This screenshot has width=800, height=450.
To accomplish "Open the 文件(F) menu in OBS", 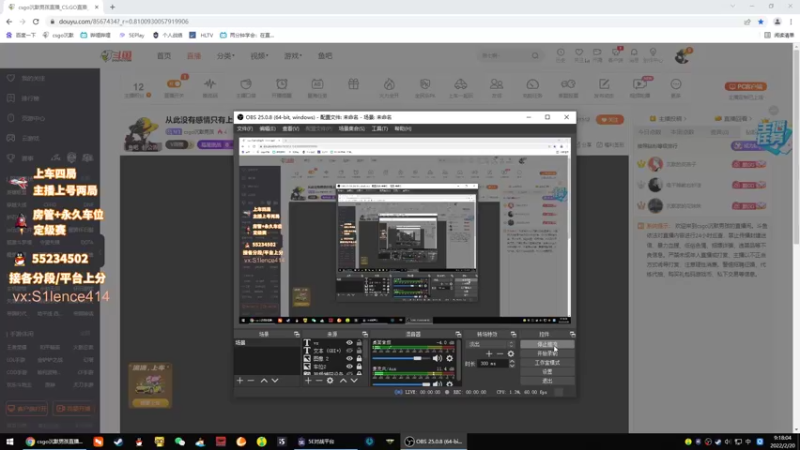I will click(x=245, y=129).
